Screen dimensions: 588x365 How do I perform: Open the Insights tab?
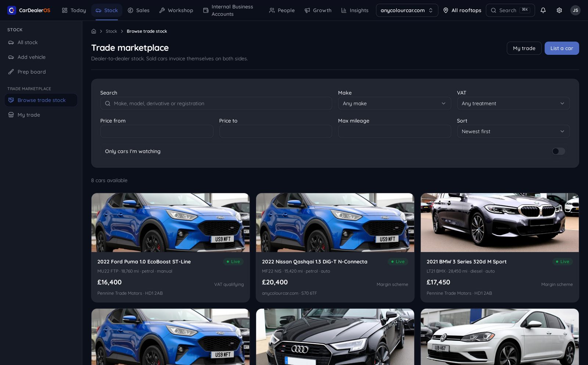point(355,10)
